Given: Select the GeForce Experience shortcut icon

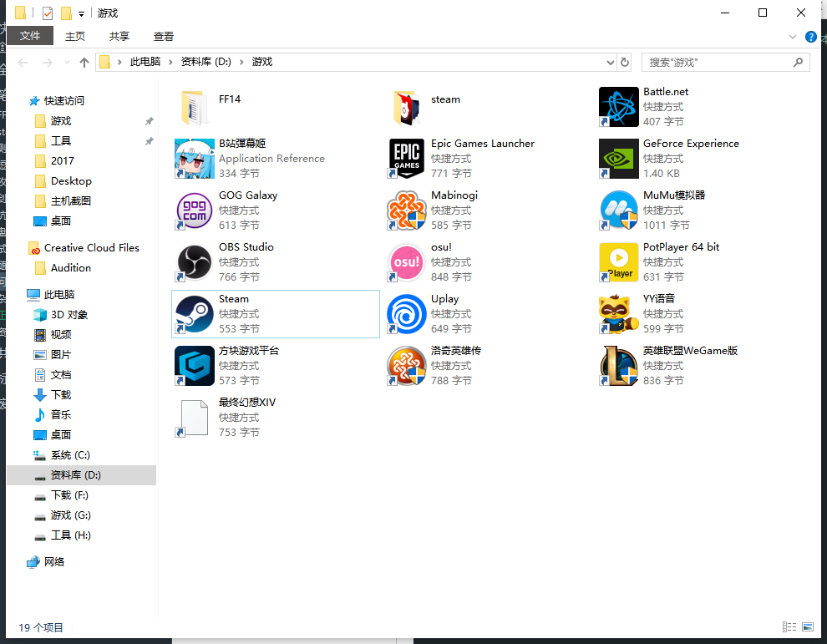Looking at the screenshot, I should click(x=619, y=159).
